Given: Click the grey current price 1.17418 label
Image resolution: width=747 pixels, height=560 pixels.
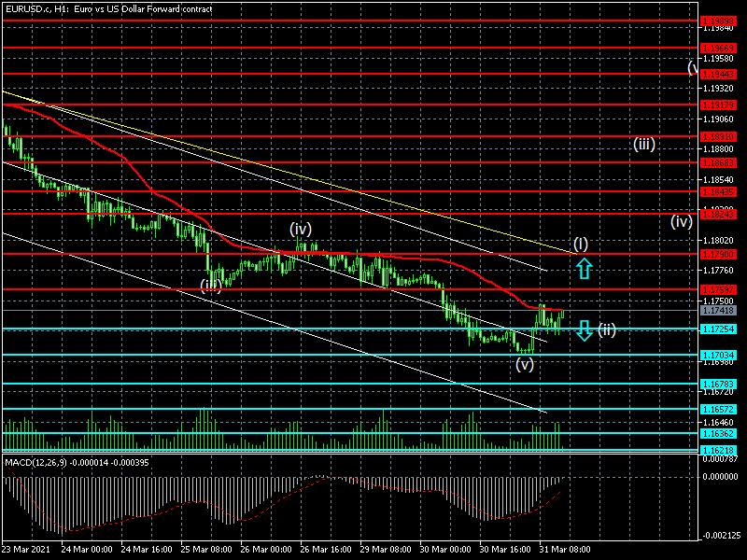Looking at the screenshot, I should tap(717, 311).
